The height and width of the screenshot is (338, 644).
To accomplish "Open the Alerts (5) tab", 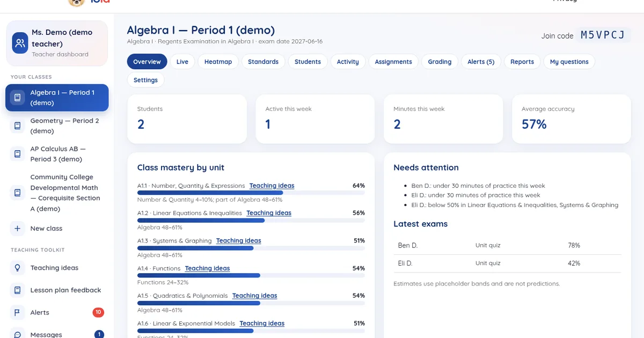I will (481, 62).
